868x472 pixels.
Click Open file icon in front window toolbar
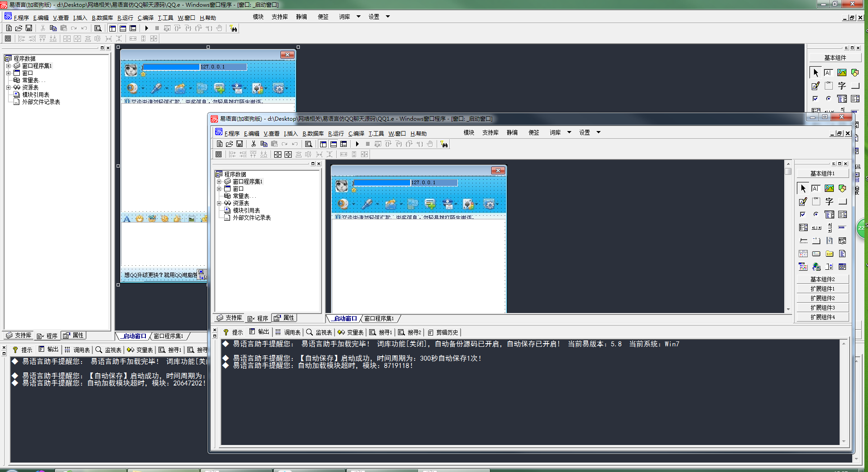coord(229,144)
